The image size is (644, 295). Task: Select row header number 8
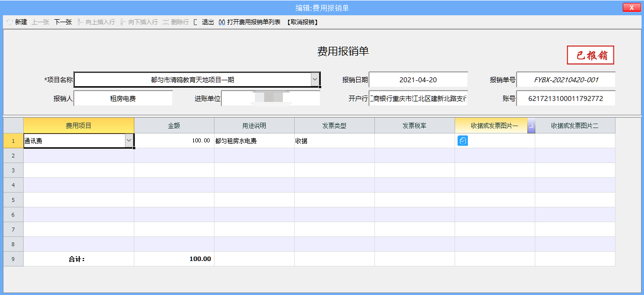tap(13, 244)
